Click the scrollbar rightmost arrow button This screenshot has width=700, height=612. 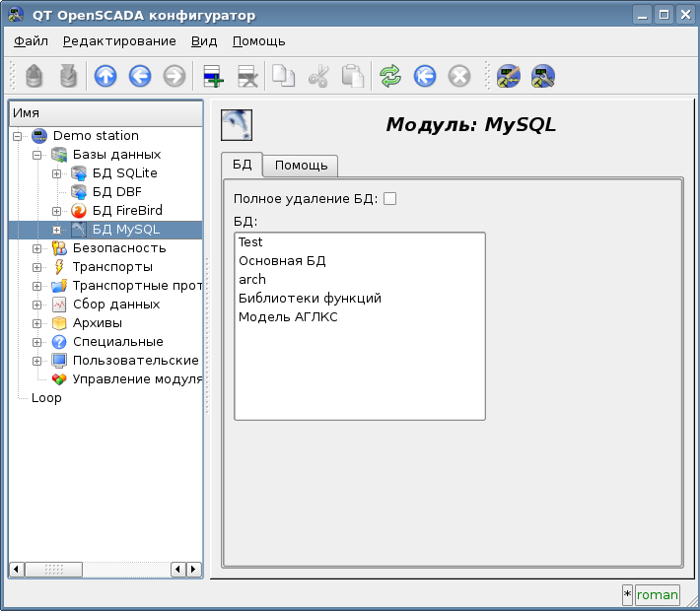tap(193, 570)
